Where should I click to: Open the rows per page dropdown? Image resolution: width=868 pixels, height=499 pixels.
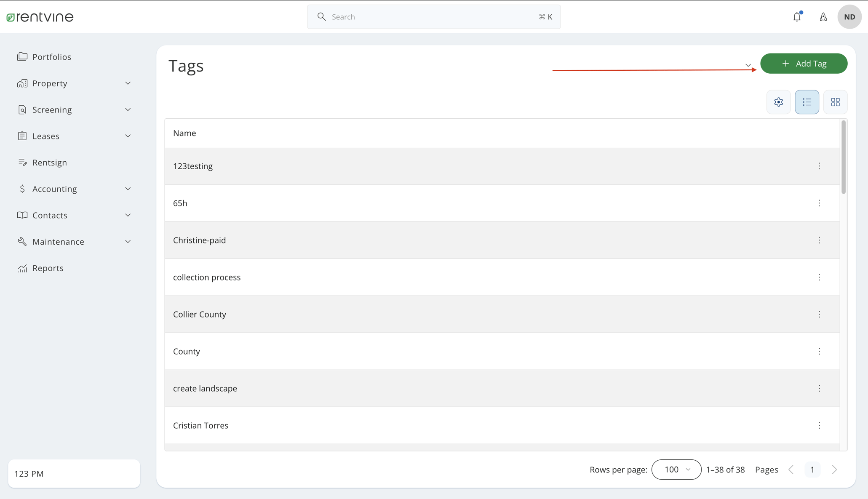[676, 470]
